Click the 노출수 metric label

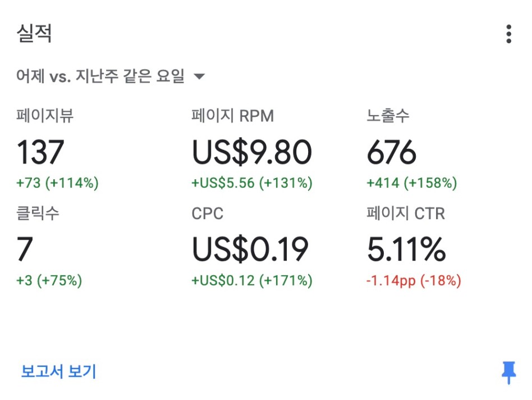388,116
